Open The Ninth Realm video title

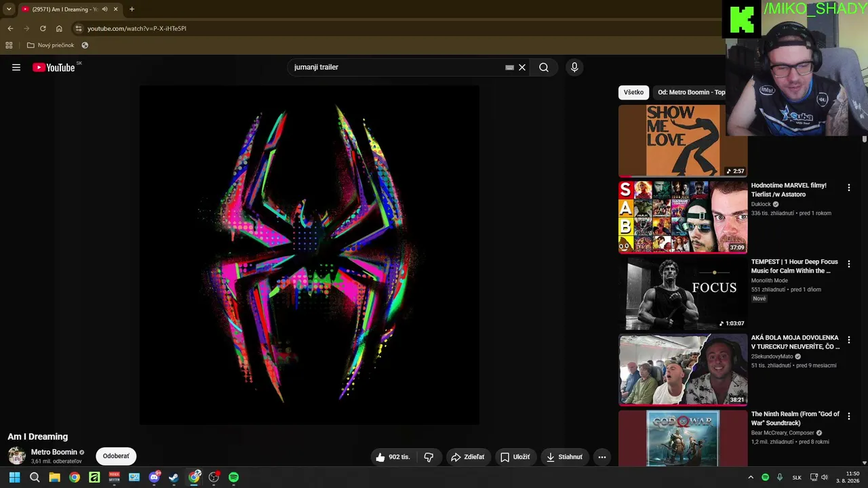(x=795, y=418)
